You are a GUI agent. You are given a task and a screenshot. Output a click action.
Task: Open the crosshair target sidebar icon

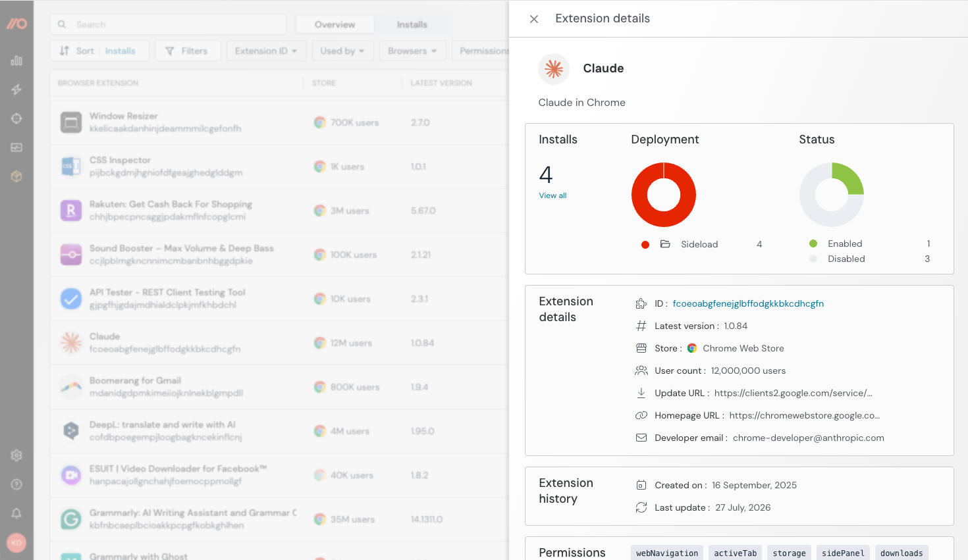pos(16,118)
